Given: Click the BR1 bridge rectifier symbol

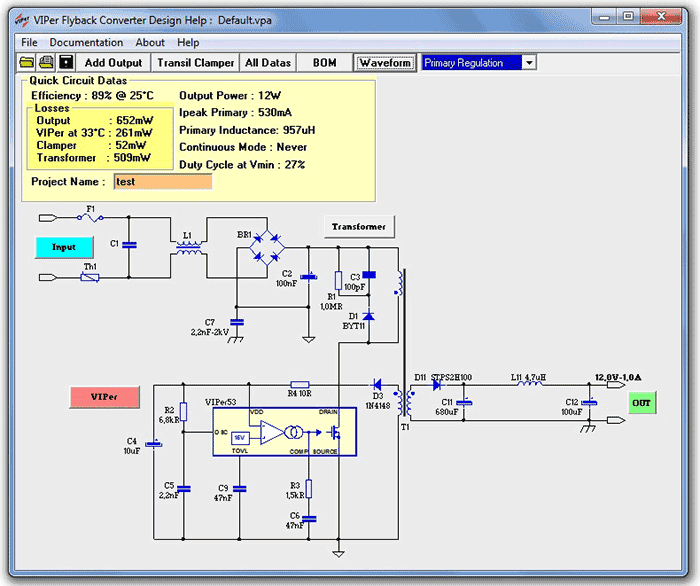Looking at the screenshot, I should pos(267,247).
